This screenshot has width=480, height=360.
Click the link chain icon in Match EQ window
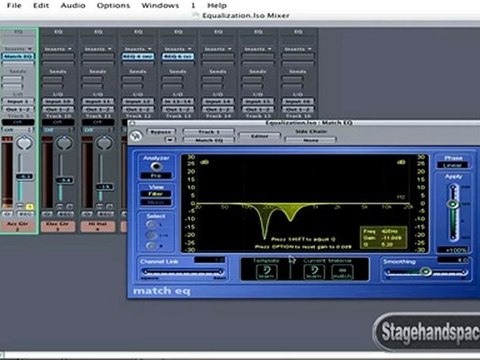[x=136, y=136]
